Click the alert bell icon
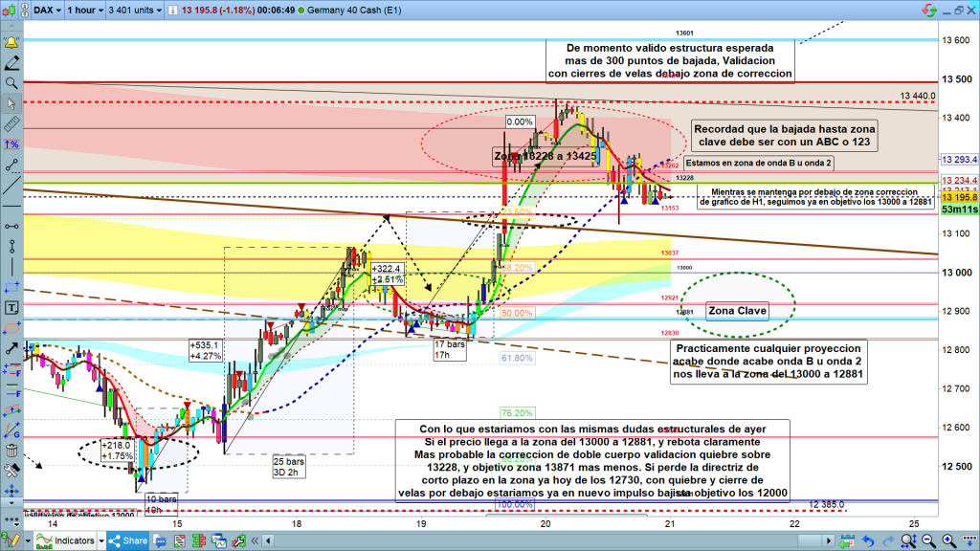The width and height of the screenshot is (980, 551). [11, 43]
